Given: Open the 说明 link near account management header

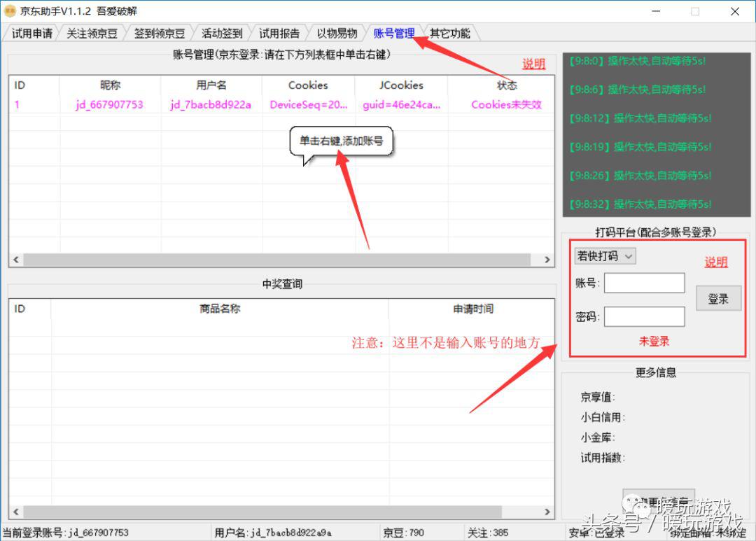Looking at the screenshot, I should click(x=533, y=63).
